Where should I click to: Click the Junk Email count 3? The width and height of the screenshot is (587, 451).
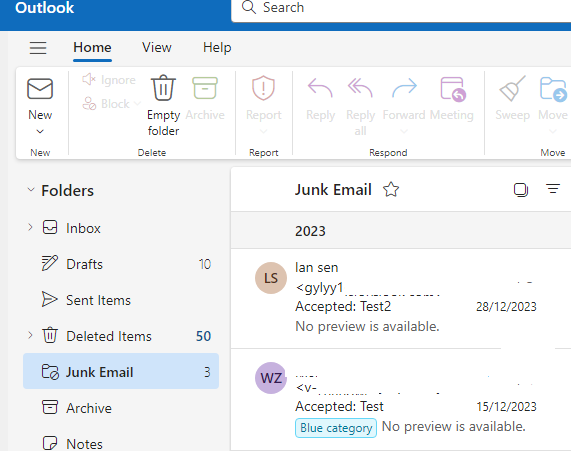click(207, 372)
